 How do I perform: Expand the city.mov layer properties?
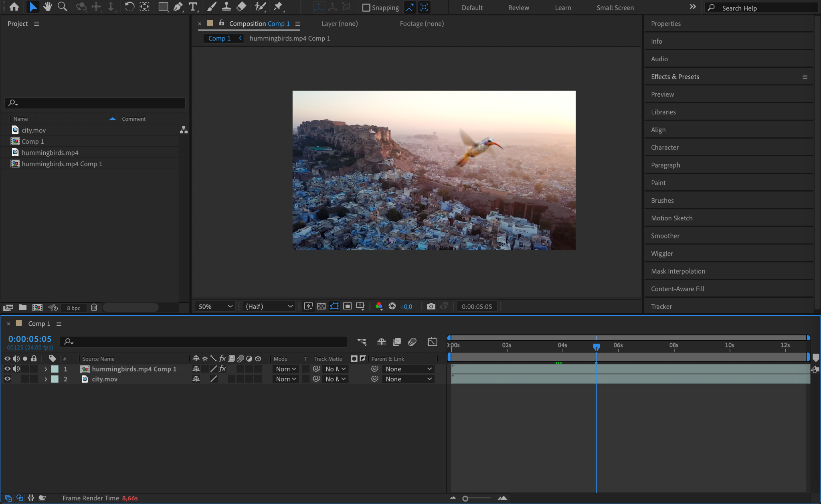[46, 379]
